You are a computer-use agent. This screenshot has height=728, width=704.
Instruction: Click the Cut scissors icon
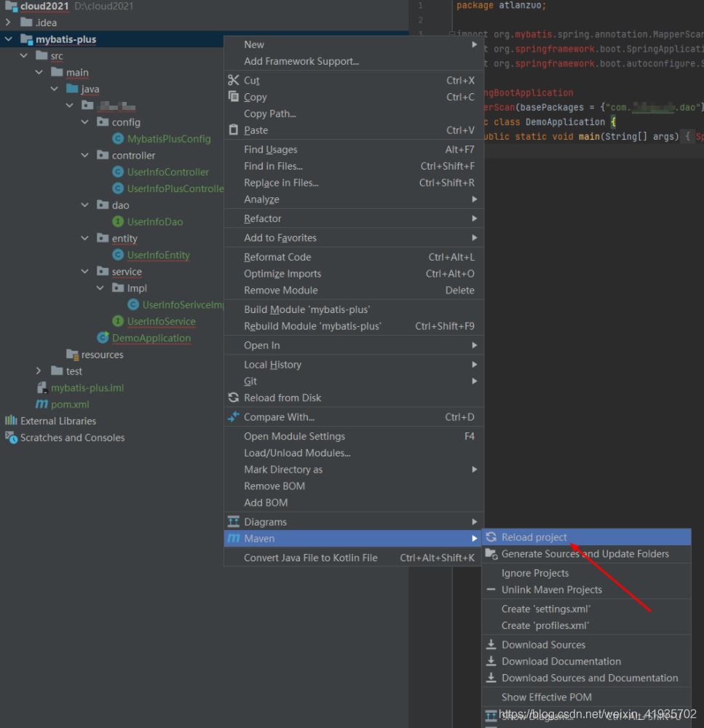234,80
